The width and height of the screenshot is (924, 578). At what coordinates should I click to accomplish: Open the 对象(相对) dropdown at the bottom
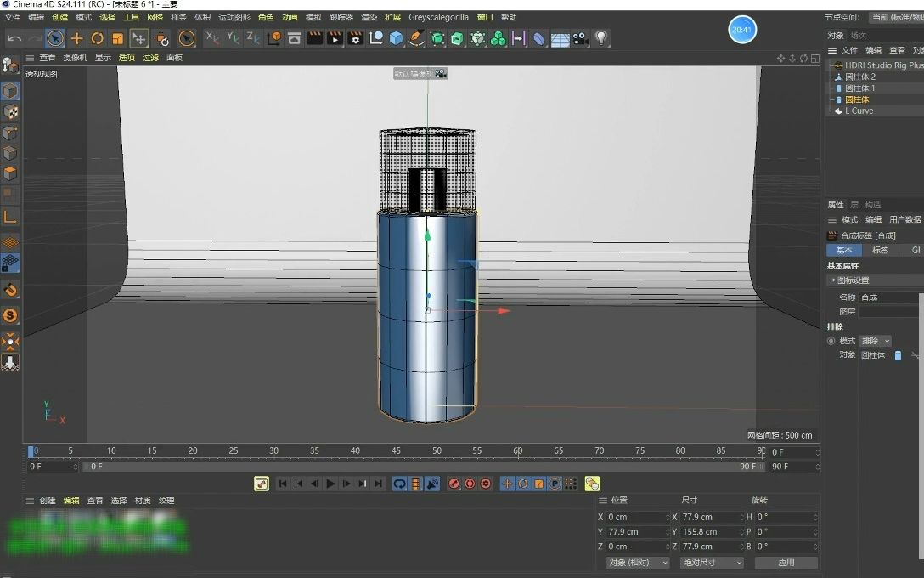click(x=636, y=562)
